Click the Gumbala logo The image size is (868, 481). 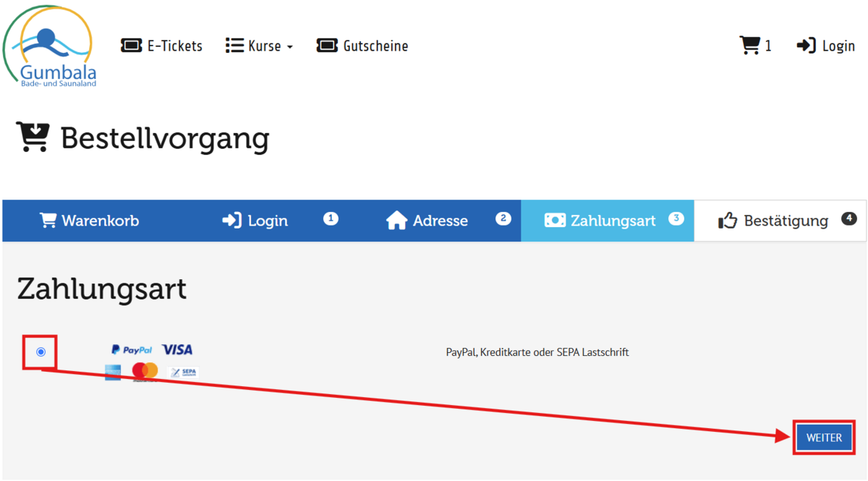[49, 46]
